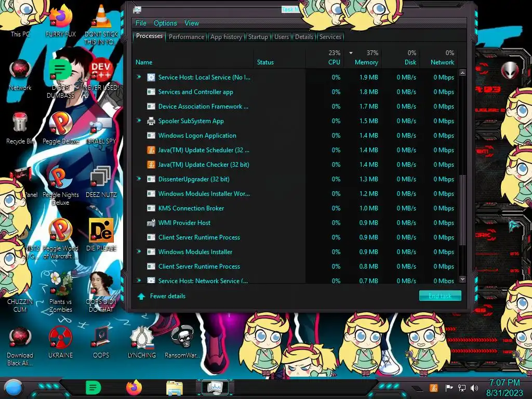
Task: Open the OOPS desktop shortcut
Action: pyautogui.click(x=101, y=343)
